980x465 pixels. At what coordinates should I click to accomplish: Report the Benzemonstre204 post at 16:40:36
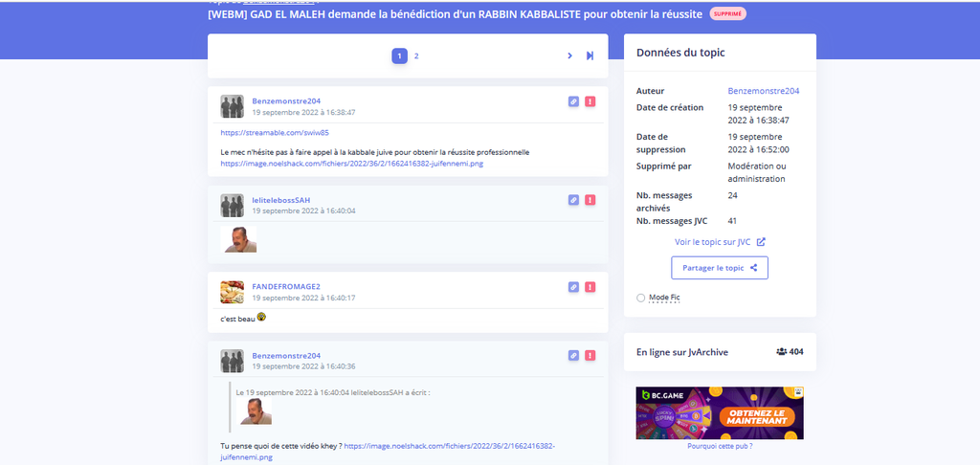(590, 355)
